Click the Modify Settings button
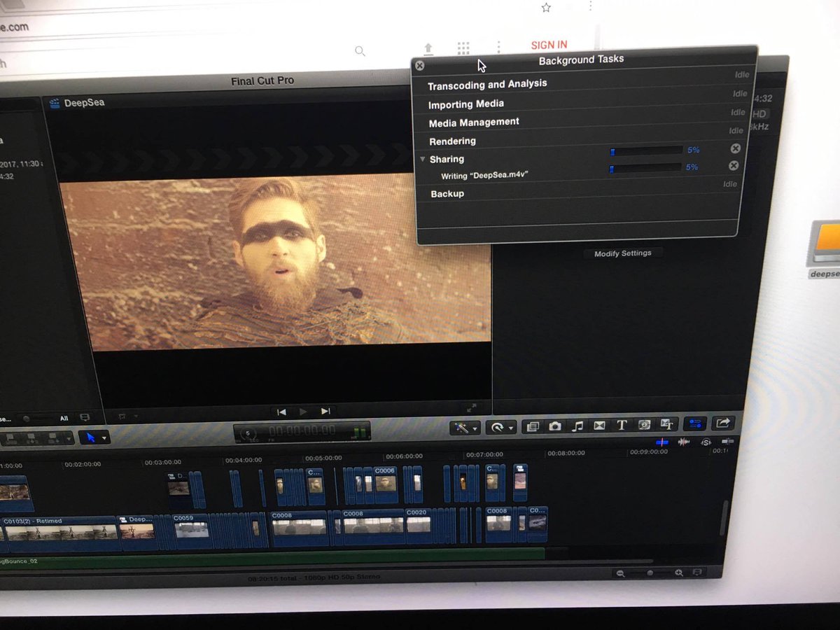840x630 pixels. pyautogui.click(x=622, y=253)
